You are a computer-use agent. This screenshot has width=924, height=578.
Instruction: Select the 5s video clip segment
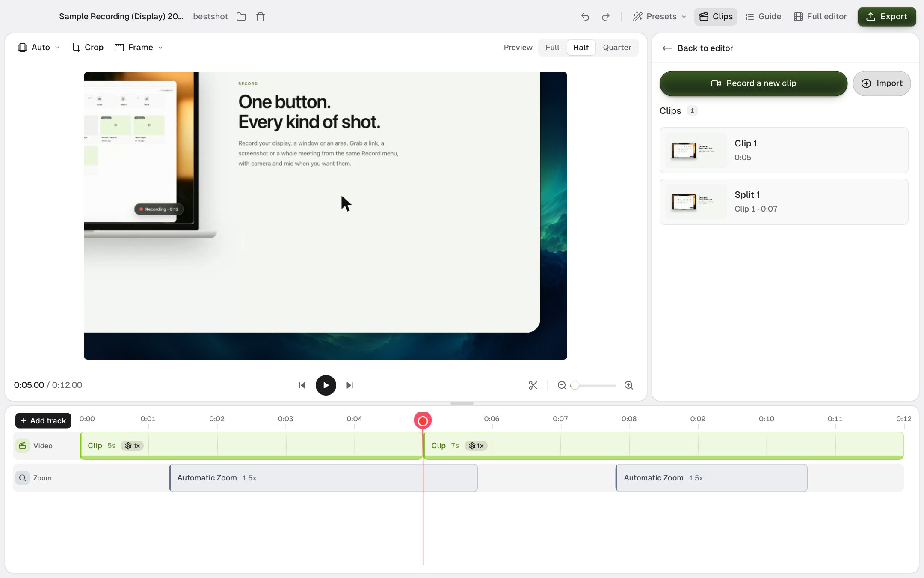tap(251, 446)
